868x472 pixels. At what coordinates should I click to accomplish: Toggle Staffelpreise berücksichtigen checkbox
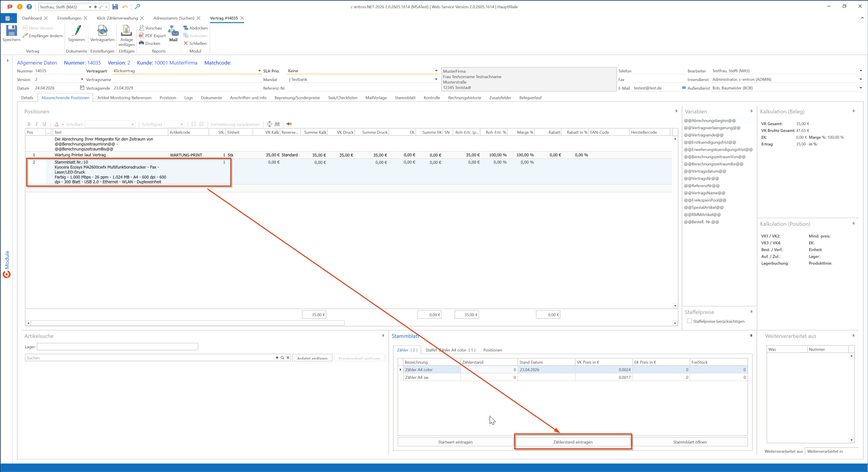click(689, 321)
